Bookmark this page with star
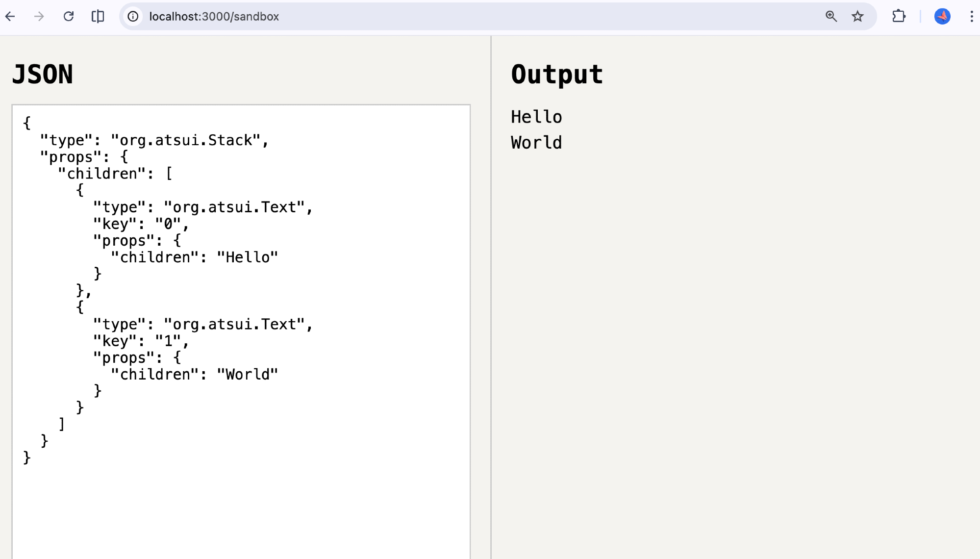The width and height of the screenshot is (980, 559). 857,16
